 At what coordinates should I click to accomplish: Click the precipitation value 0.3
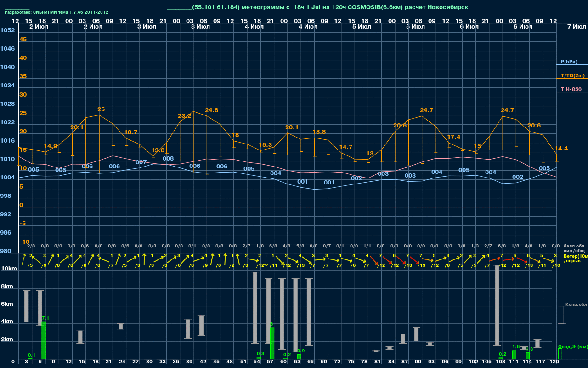click(260, 354)
